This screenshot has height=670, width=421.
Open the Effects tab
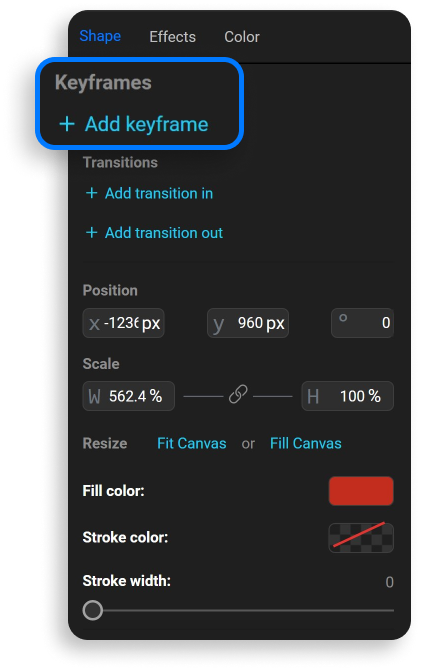173,37
